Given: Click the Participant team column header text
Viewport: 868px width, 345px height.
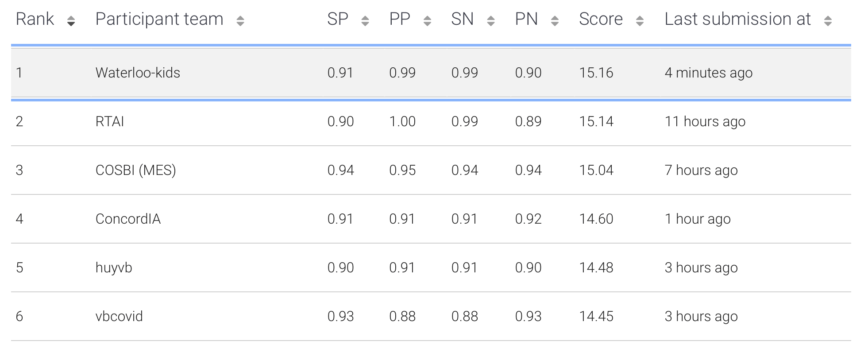Looking at the screenshot, I should click(159, 19).
